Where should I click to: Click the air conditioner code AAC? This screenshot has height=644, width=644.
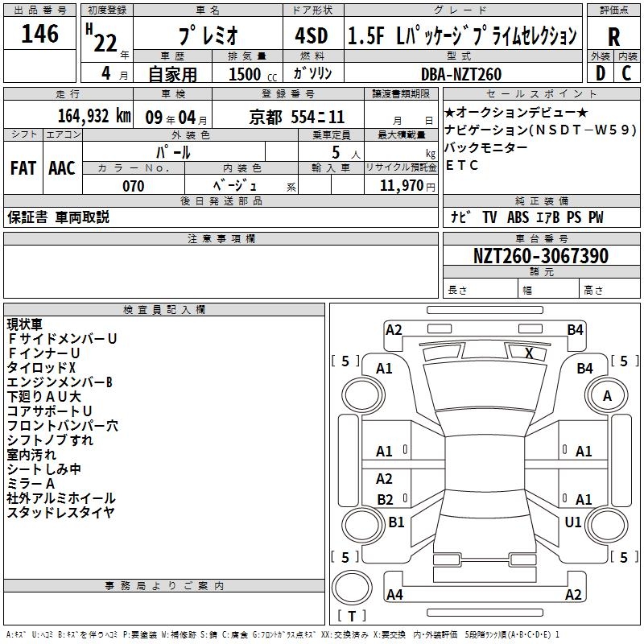click(x=62, y=168)
